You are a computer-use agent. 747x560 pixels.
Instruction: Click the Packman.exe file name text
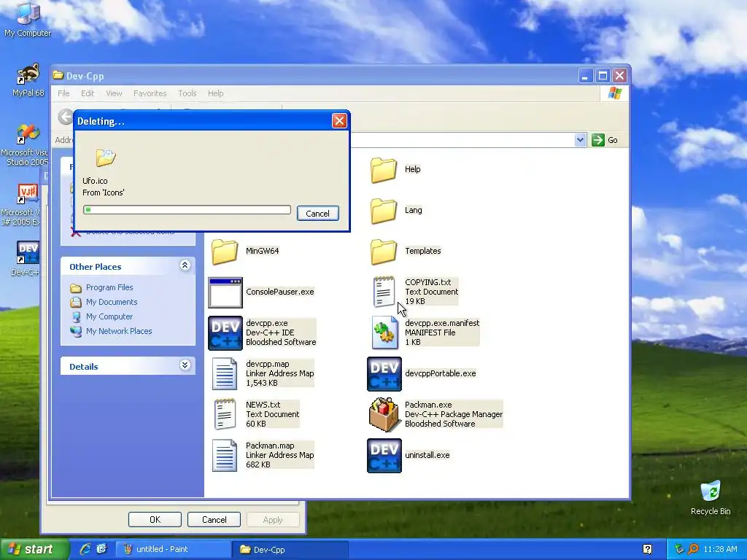click(x=428, y=405)
